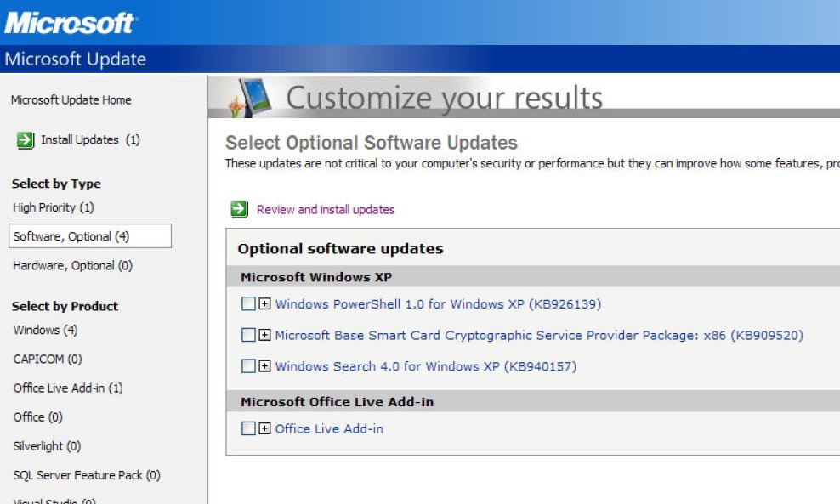This screenshot has height=504, width=840.
Task: Filter by Silverlight (0) product
Action: pos(47,446)
